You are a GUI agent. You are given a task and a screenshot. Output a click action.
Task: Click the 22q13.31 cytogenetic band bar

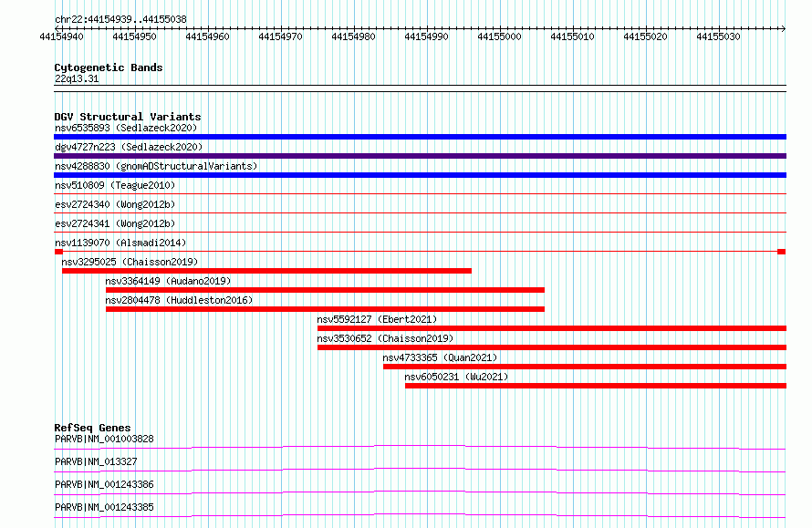point(420,88)
